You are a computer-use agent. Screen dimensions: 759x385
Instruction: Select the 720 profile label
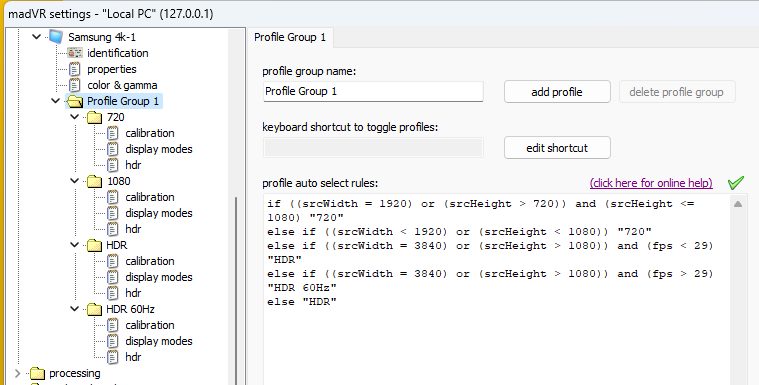tap(116, 117)
